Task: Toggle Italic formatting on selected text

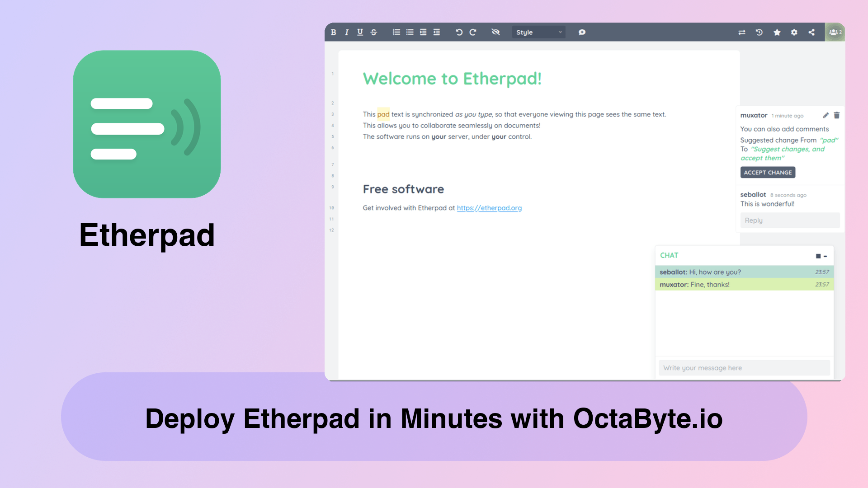Action: coord(346,32)
